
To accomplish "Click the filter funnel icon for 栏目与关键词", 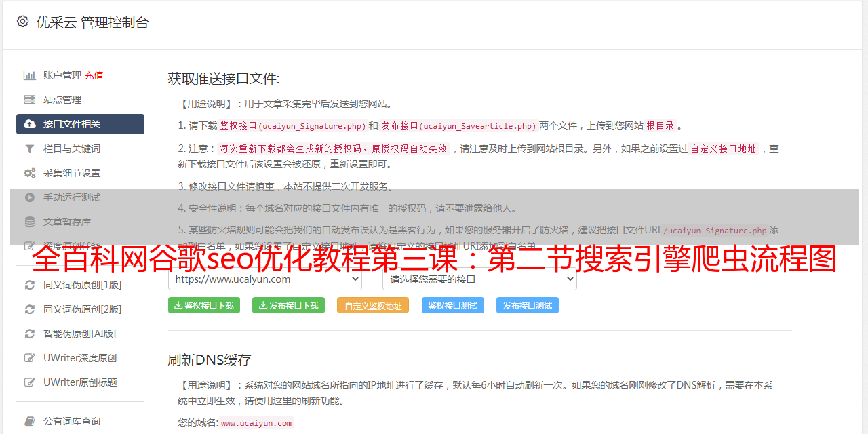I will point(30,149).
